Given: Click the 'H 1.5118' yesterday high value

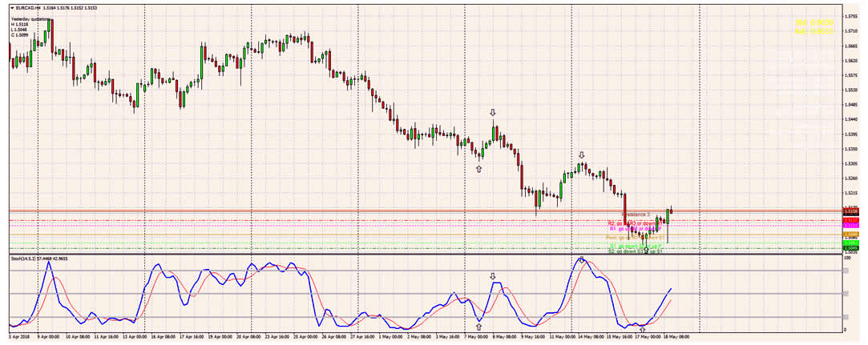Looking at the screenshot, I should [18, 25].
